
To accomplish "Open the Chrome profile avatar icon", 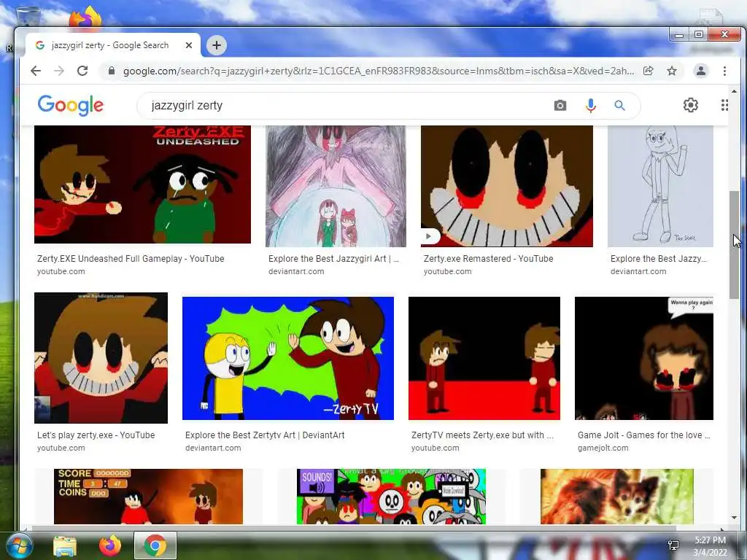I will click(701, 71).
